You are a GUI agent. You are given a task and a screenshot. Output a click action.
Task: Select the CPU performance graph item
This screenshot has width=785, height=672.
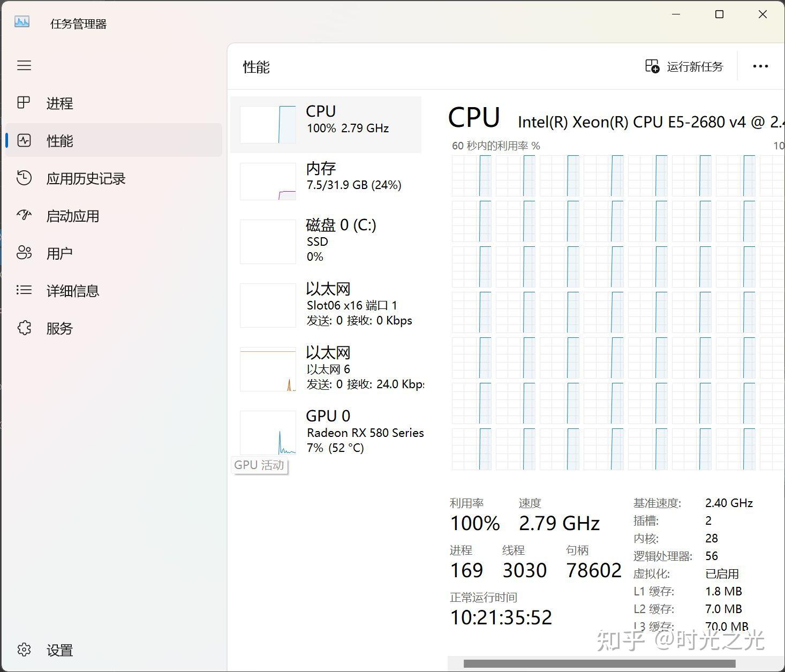326,124
